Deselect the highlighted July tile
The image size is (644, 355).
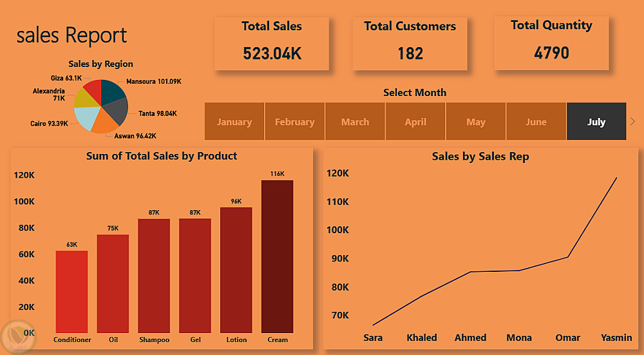596,122
